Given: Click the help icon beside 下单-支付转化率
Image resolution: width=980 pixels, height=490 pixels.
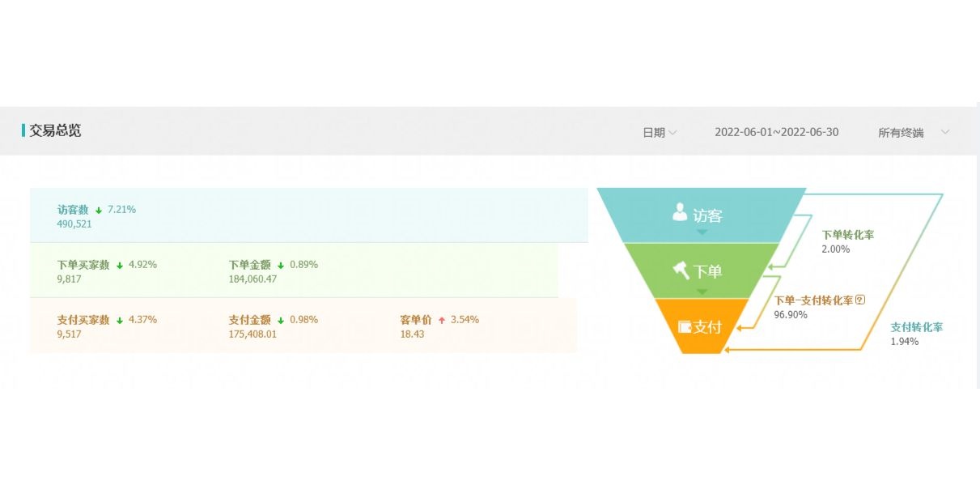Looking at the screenshot, I should pos(860,300).
